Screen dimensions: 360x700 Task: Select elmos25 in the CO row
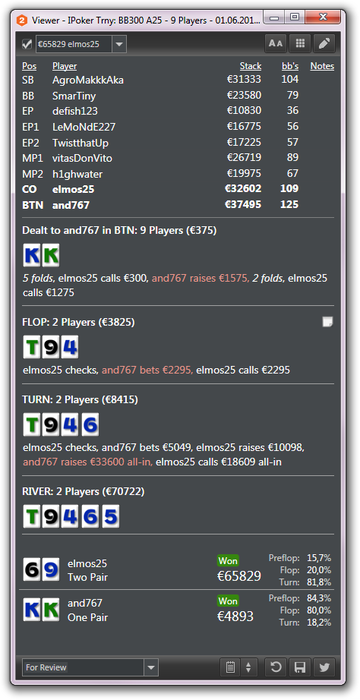pyautogui.click(x=73, y=189)
